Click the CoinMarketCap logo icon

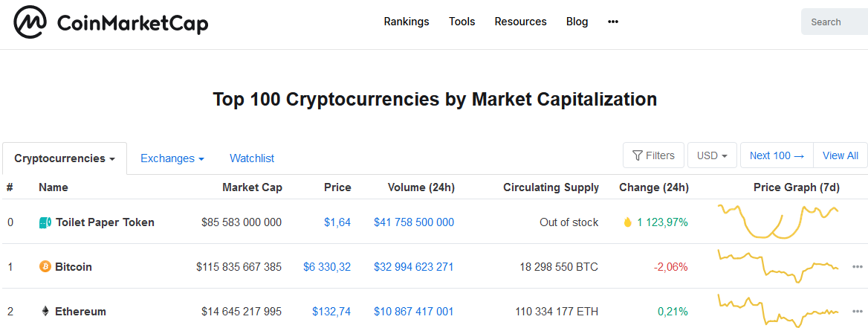click(x=30, y=22)
